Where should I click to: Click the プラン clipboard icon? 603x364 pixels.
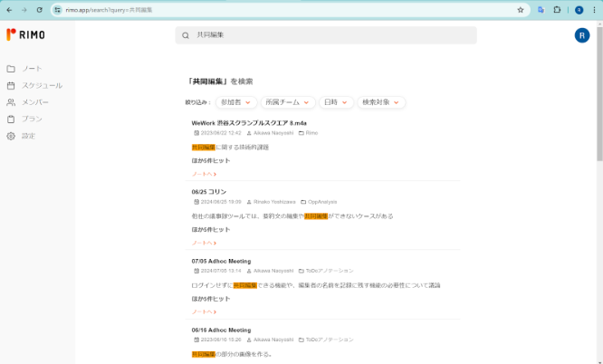(11, 119)
